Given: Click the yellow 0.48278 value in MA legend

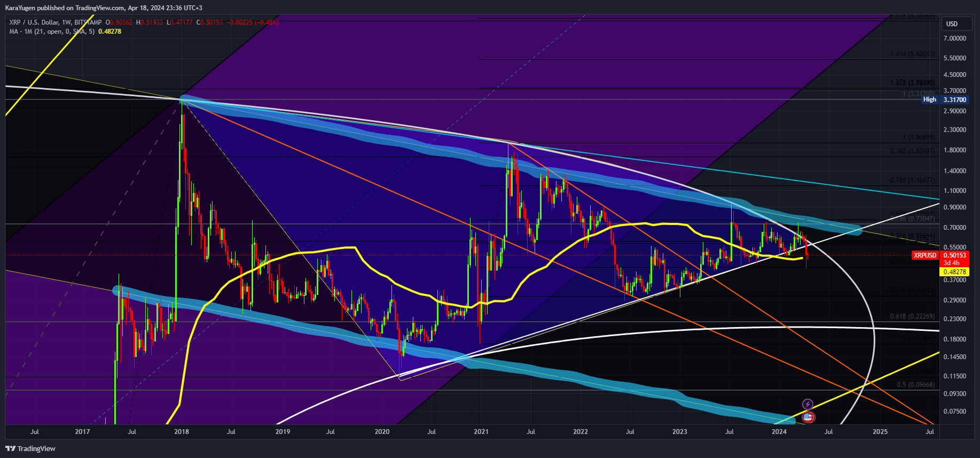Looking at the screenshot, I should click(110, 32).
